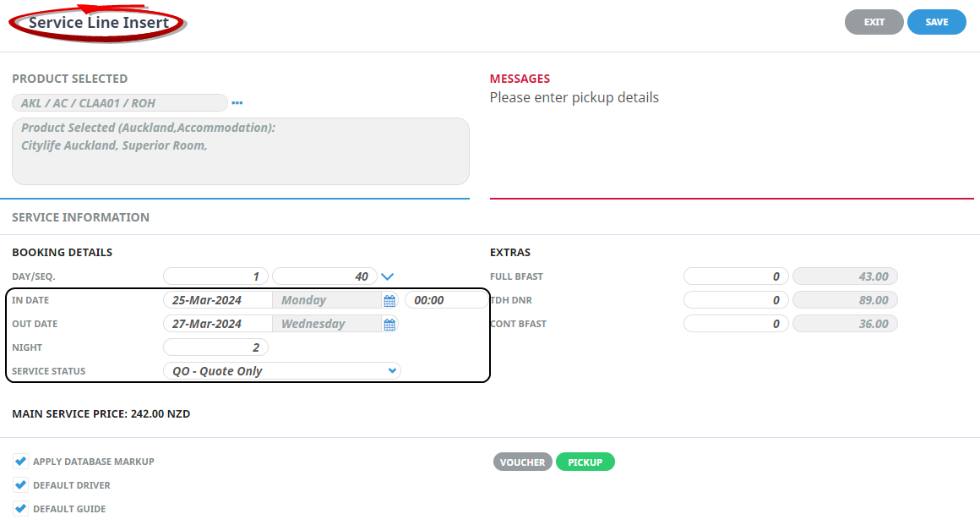Screen dimensions: 980x525
Task: Click the check-in time field 00:00
Action: pos(445,300)
